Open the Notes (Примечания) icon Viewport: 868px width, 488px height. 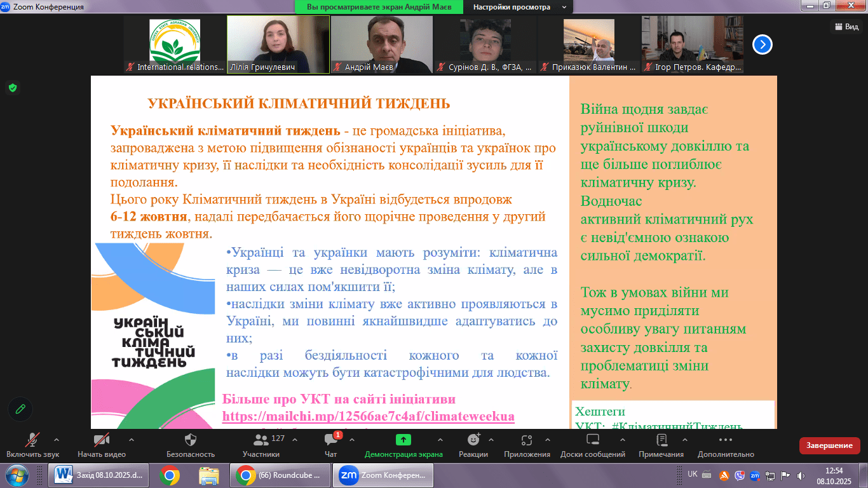click(661, 440)
